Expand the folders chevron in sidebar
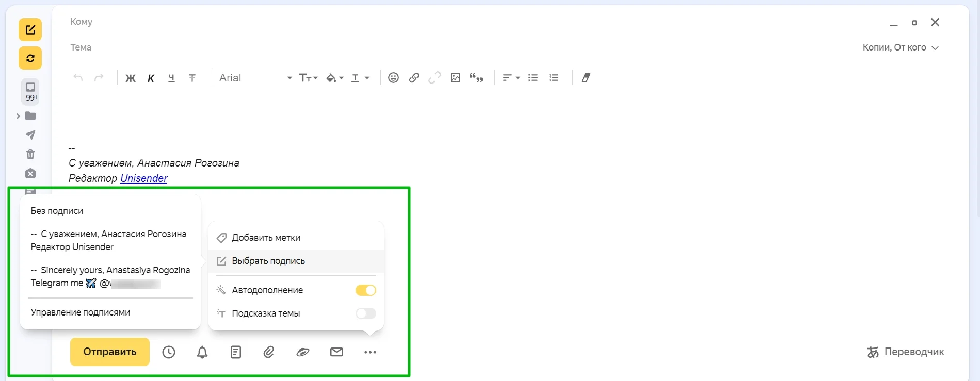Screen dimensions: 980x381 point(18,116)
